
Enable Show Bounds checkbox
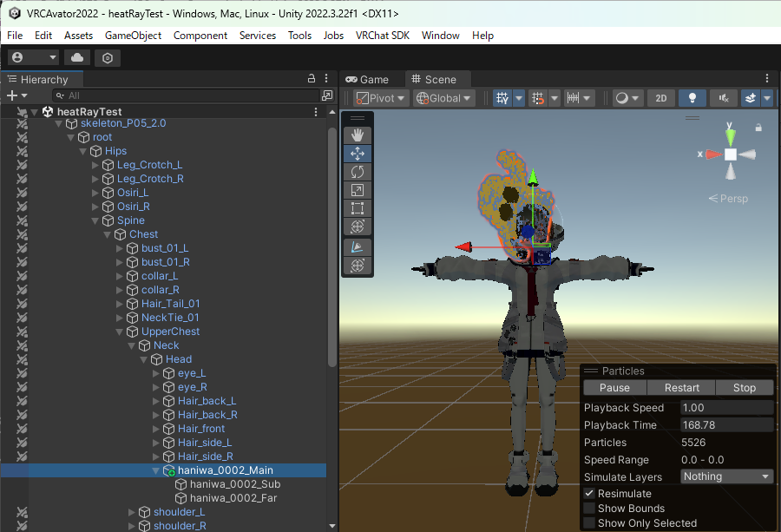pos(590,509)
